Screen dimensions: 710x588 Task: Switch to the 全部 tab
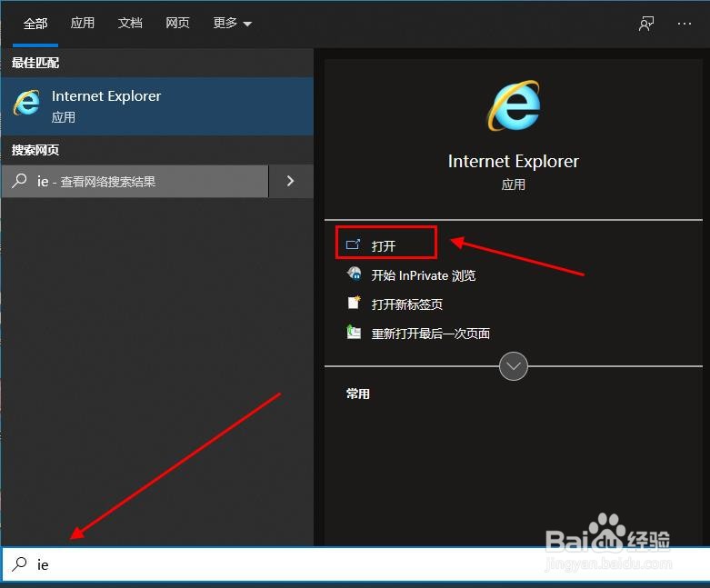click(x=35, y=23)
